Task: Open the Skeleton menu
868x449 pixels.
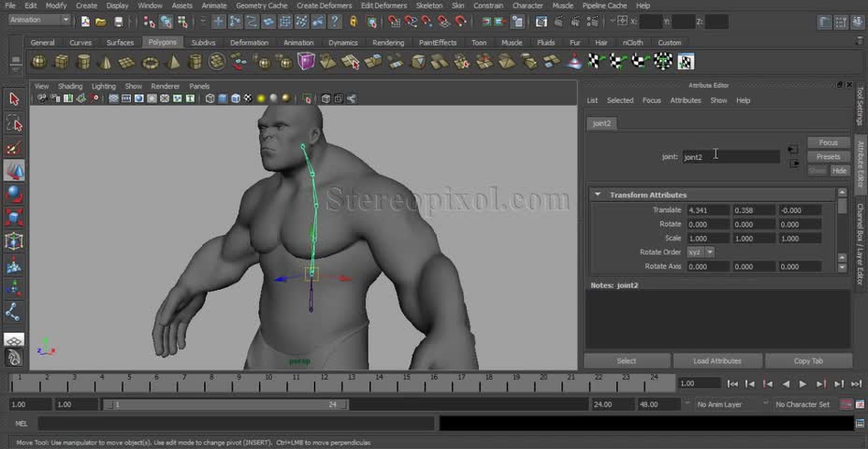Action: [429, 6]
